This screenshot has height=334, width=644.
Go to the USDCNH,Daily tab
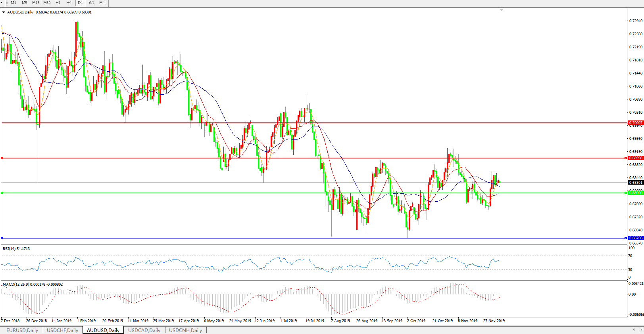tap(185, 330)
